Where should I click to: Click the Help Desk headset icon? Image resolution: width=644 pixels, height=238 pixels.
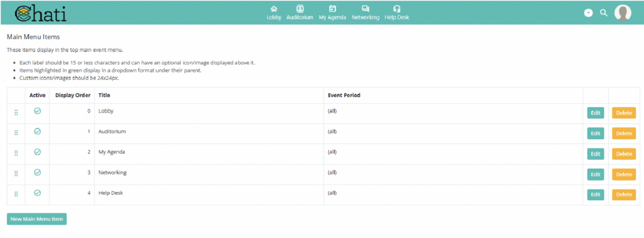[x=396, y=9]
